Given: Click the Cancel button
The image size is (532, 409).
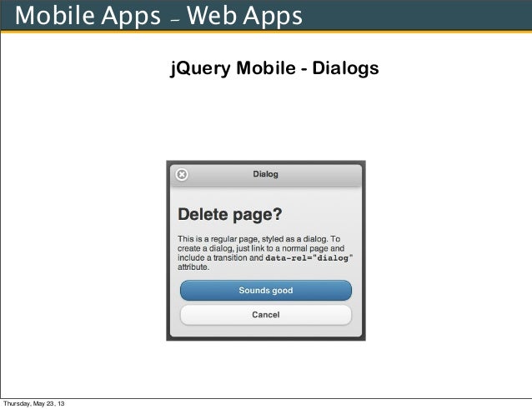Looking at the screenshot, I should click(266, 315).
